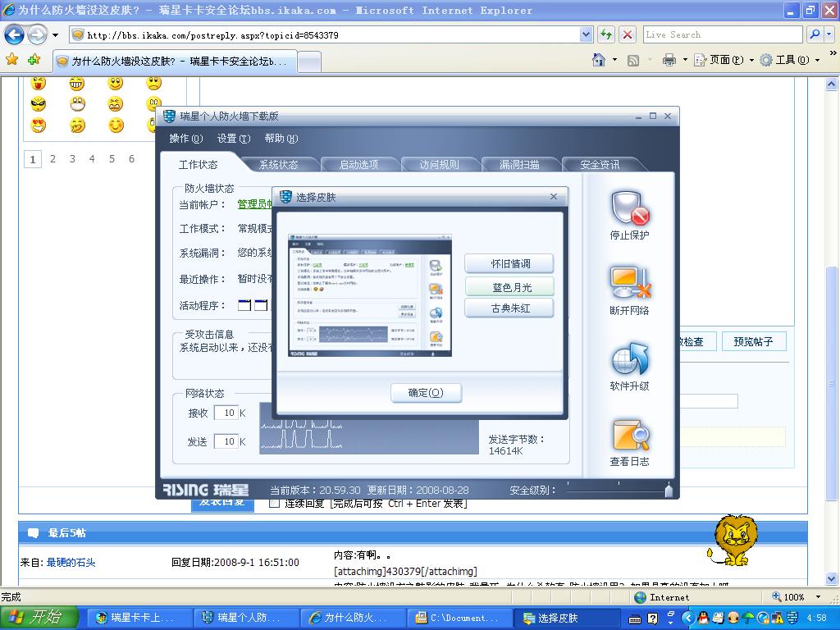Open the empty new tab button
840x630 pixels.
click(x=309, y=61)
